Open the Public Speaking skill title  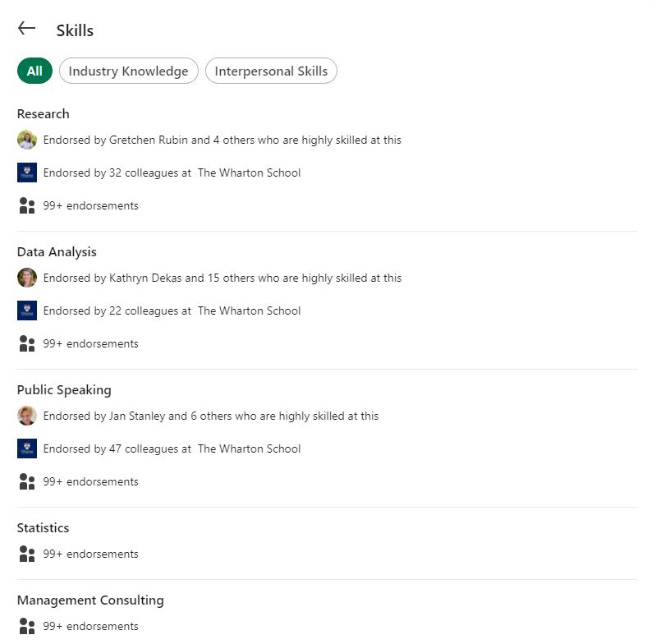click(x=64, y=390)
